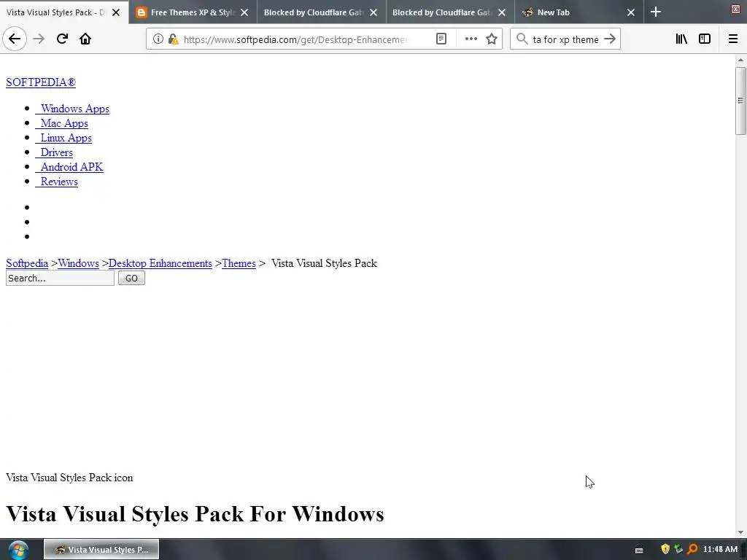Open the Themes breadcrumb link
The height and width of the screenshot is (560, 747).
coord(239,263)
